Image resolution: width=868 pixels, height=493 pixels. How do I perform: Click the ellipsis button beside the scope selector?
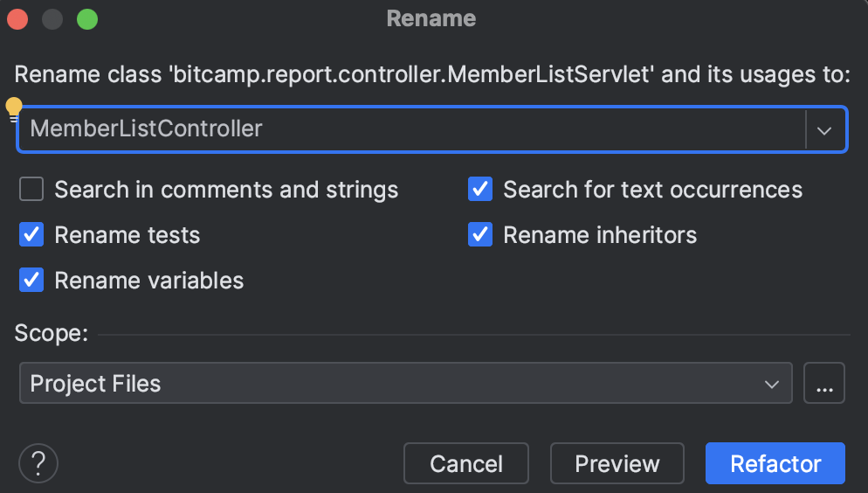click(823, 384)
